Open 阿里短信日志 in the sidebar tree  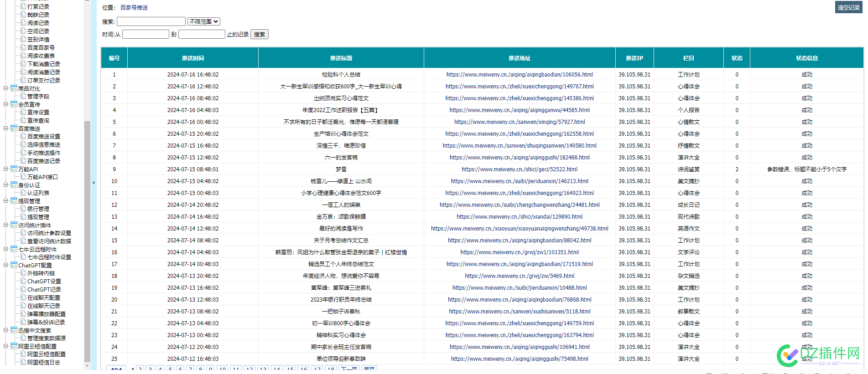pyautogui.click(x=44, y=363)
